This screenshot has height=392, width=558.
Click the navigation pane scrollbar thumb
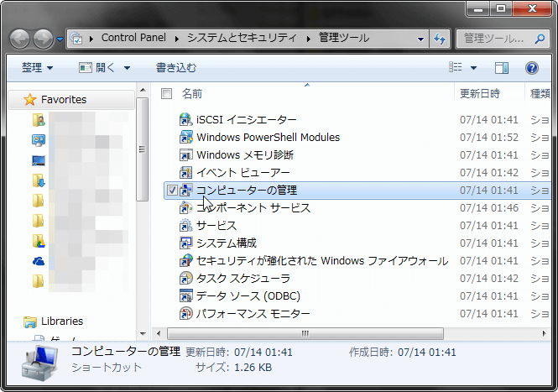[x=143, y=149]
